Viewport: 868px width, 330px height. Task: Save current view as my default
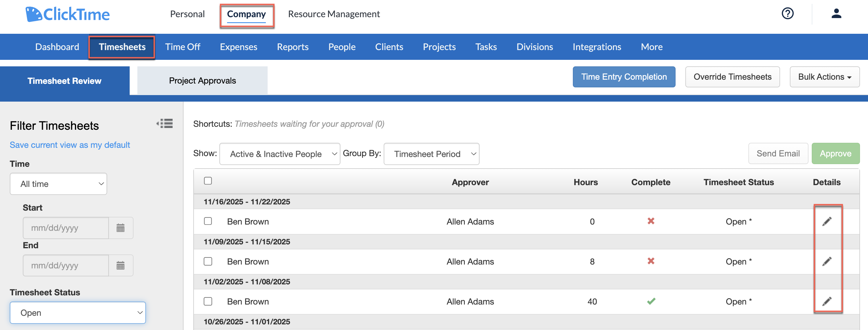[70, 145]
